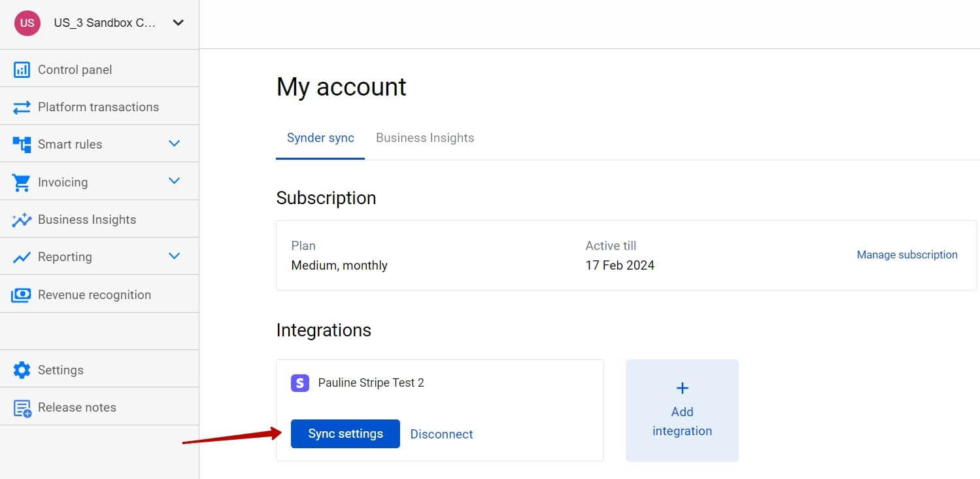Expand the Reporting submenu
The image size is (980, 479).
[x=175, y=256]
